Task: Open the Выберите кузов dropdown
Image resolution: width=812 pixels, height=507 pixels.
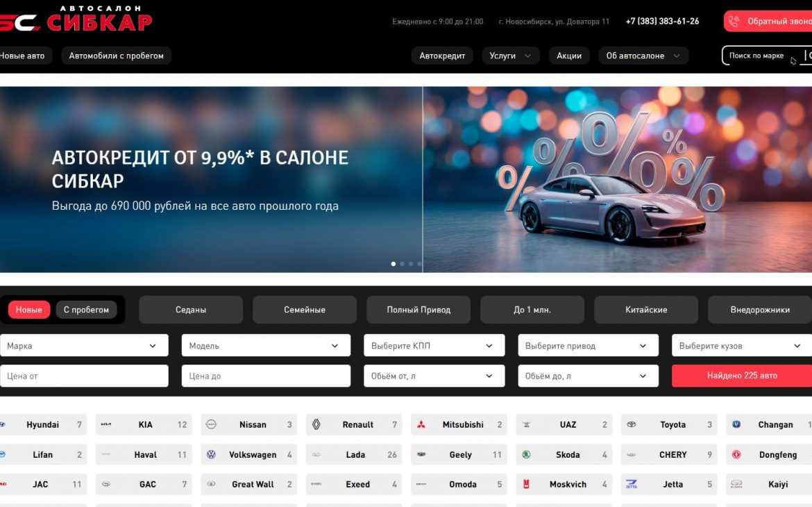Action: 742,345
